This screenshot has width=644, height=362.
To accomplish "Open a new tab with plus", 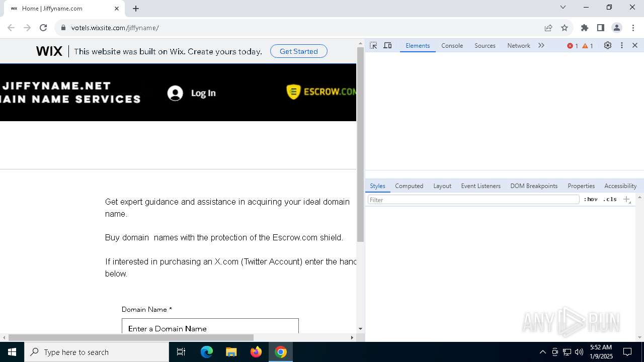I will tap(136, 9).
